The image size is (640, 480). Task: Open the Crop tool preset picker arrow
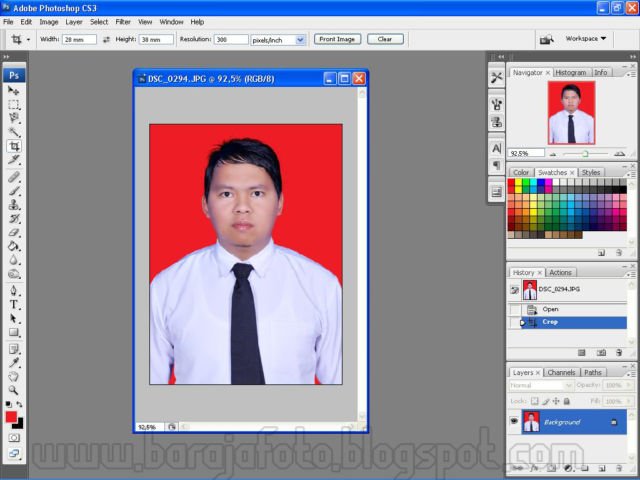coord(28,40)
